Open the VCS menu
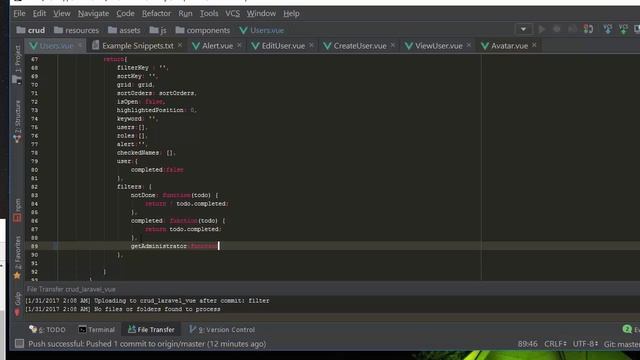Screen dimensions: 640x360 (x=233, y=13)
